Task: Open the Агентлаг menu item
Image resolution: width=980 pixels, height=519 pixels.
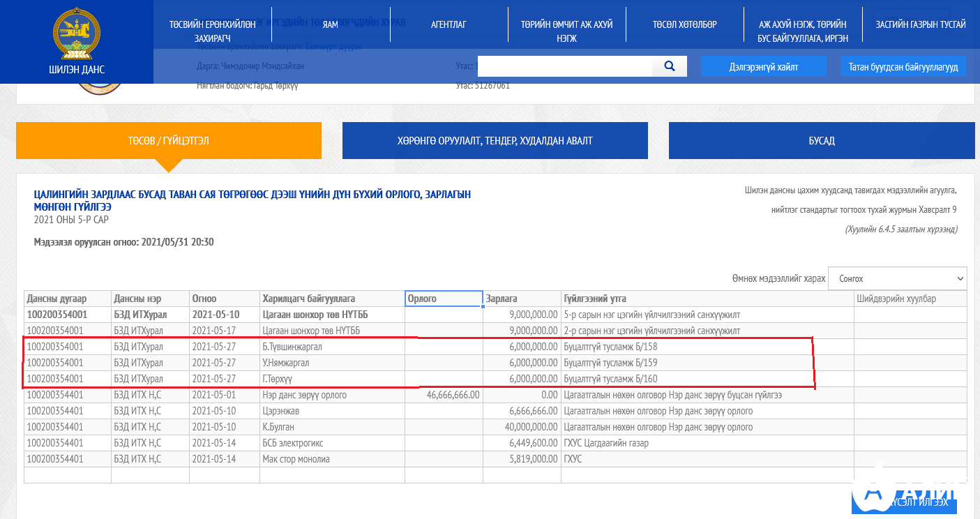Action: [448, 24]
